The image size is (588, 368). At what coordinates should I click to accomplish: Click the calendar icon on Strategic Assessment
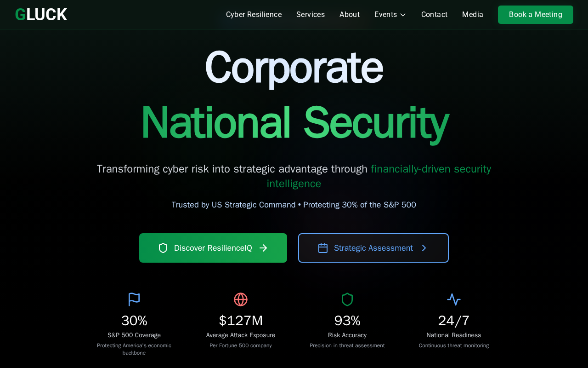tap(323, 248)
